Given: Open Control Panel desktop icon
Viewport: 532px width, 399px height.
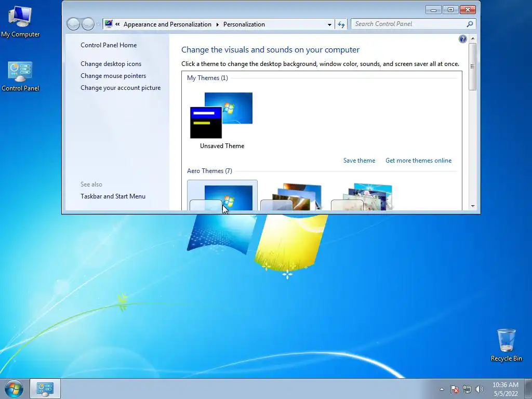Looking at the screenshot, I should 20,76.
